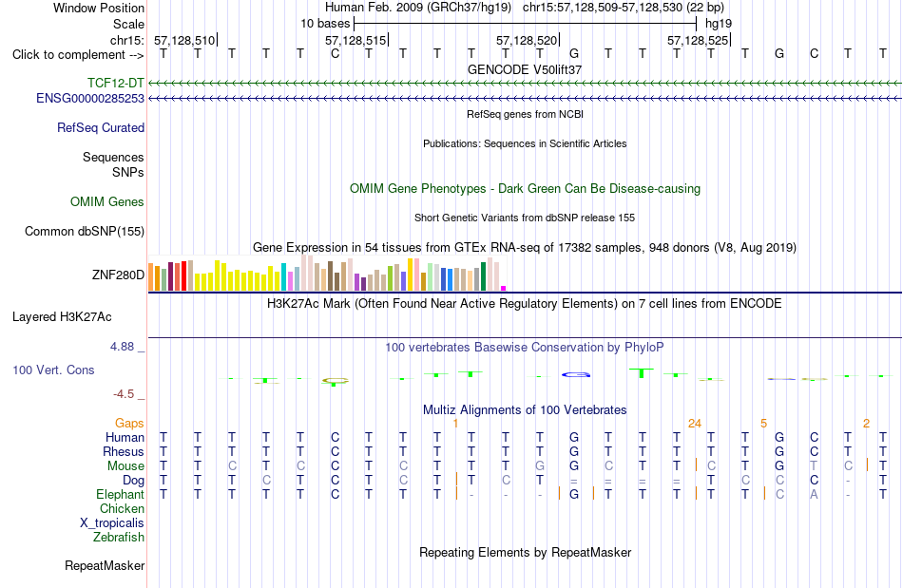Click the 57,128,525 position marker

pyautogui.click(x=698, y=40)
